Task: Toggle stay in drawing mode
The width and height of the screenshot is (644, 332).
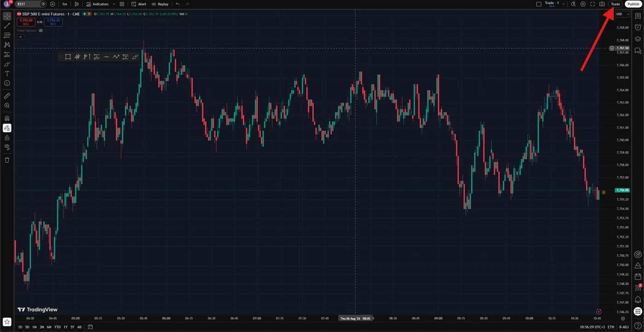Action: click(7, 128)
